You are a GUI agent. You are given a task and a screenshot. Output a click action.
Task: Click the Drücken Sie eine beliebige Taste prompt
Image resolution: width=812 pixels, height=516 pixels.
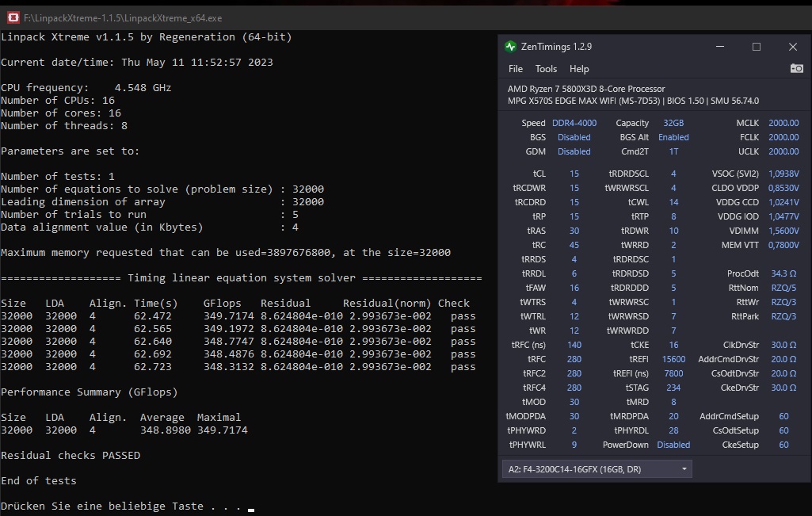121,506
